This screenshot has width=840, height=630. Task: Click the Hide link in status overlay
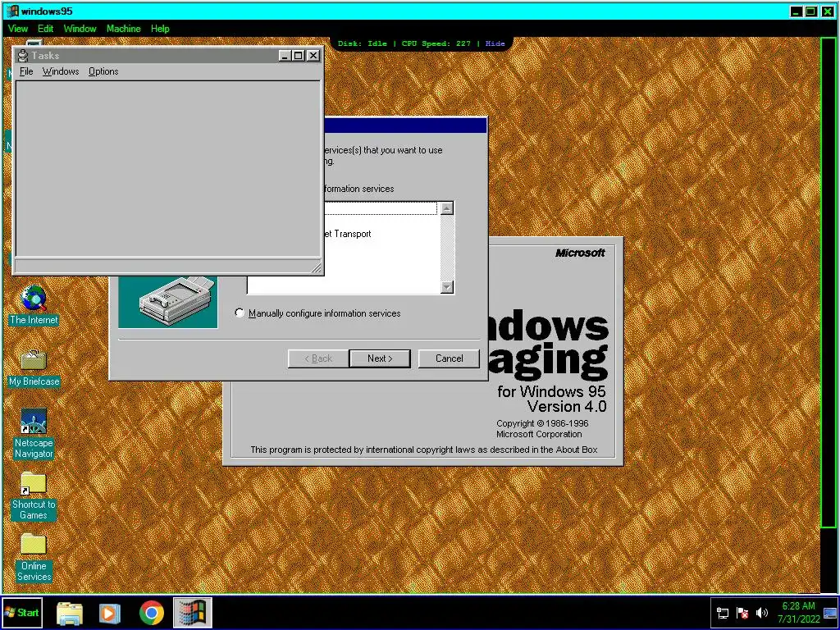[495, 43]
